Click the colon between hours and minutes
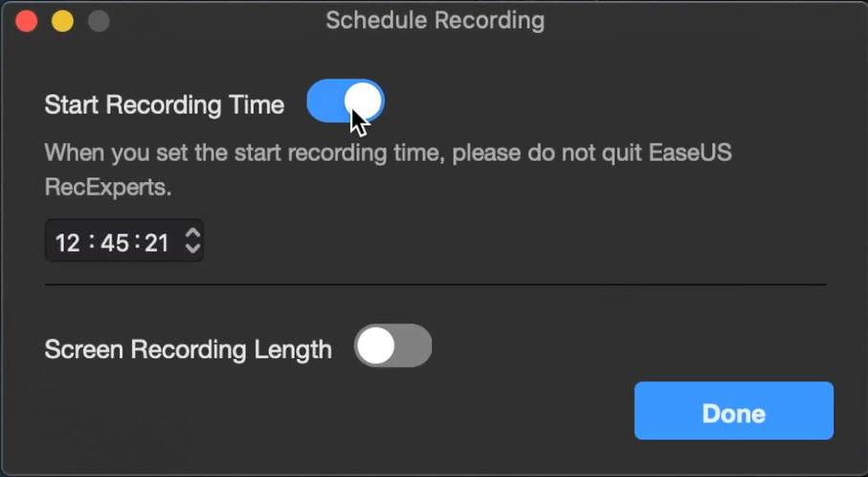The width and height of the screenshot is (868, 477). (x=91, y=242)
